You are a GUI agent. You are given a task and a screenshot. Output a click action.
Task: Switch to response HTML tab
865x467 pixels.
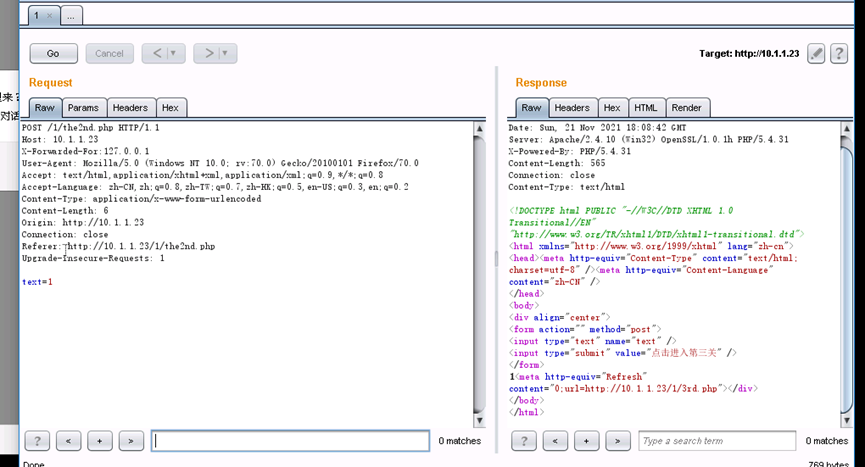[x=645, y=108]
